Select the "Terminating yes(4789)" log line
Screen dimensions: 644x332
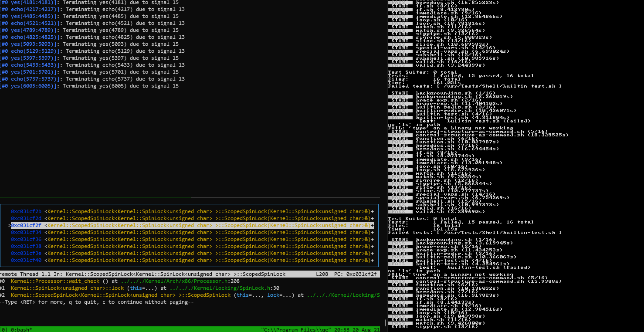121,30
